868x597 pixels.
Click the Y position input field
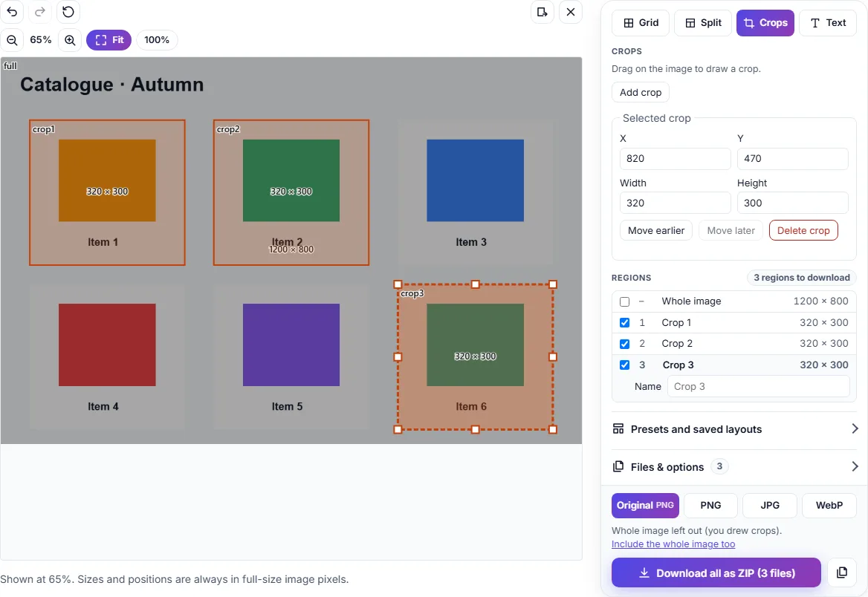click(793, 159)
